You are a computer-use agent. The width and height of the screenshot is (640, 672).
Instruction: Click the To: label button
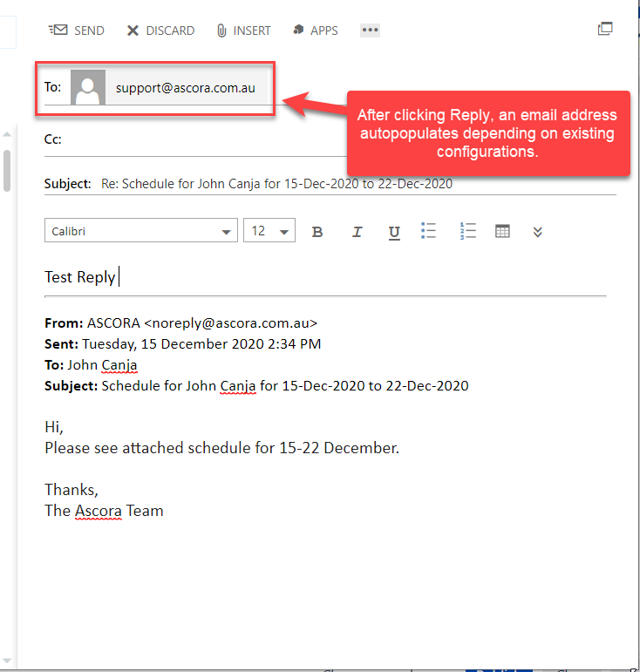52,88
